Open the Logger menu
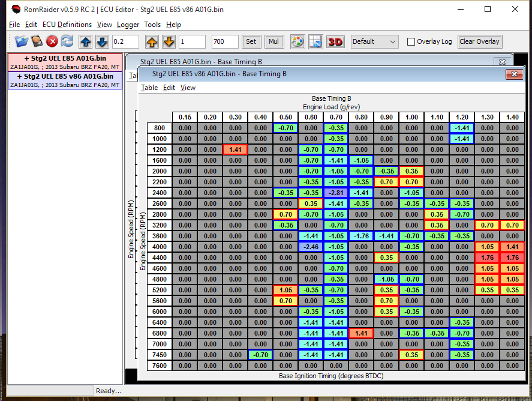Viewport: 532px width, 401px height. (128, 25)
